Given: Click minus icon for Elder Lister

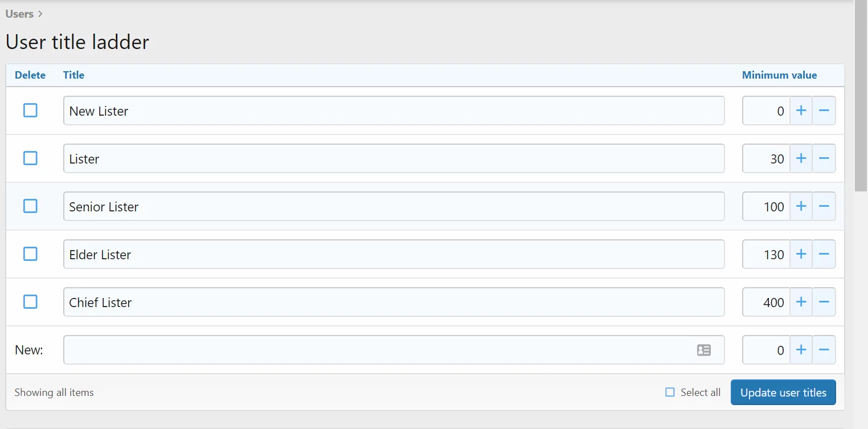Looking at the screenshot, I should click(x=824, y=254).
